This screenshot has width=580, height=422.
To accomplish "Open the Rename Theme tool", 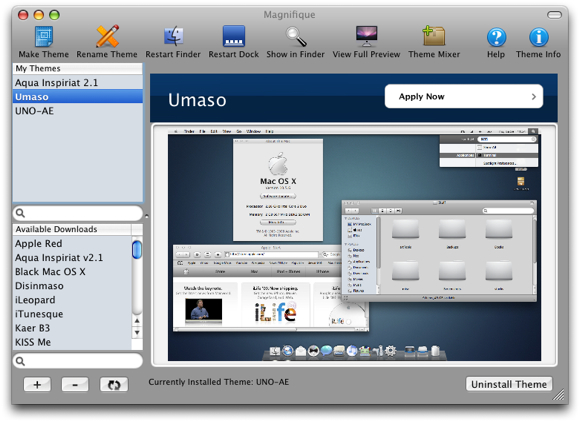I will (x=107, y=36).
